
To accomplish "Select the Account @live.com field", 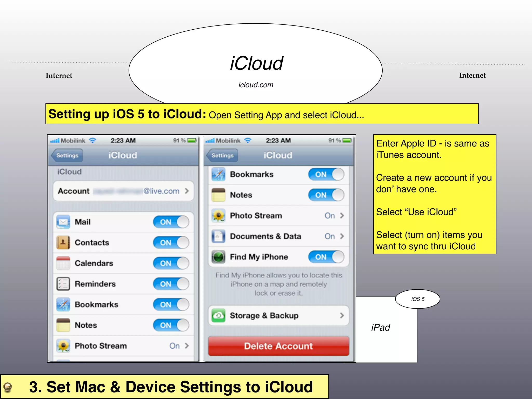I will coord(123,191).
